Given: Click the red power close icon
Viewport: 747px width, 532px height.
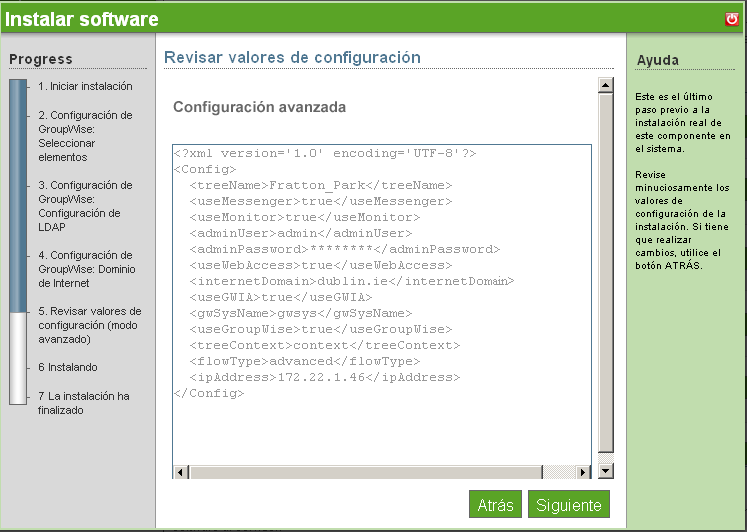Looking at the screenshot, I should (x=732, y=19).
